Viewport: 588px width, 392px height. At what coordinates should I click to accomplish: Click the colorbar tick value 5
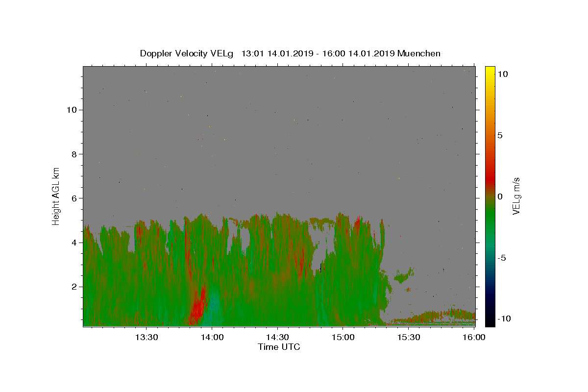[x=500, y=135]
